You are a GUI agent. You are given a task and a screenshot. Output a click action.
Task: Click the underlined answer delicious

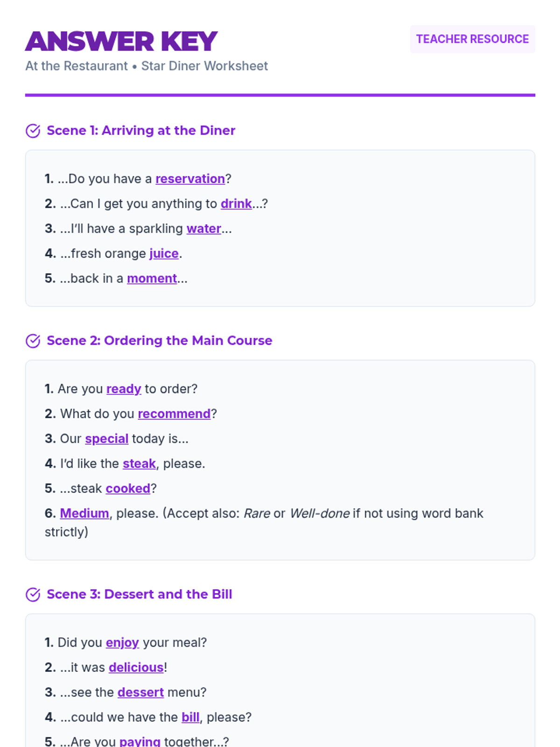(136, 668)
